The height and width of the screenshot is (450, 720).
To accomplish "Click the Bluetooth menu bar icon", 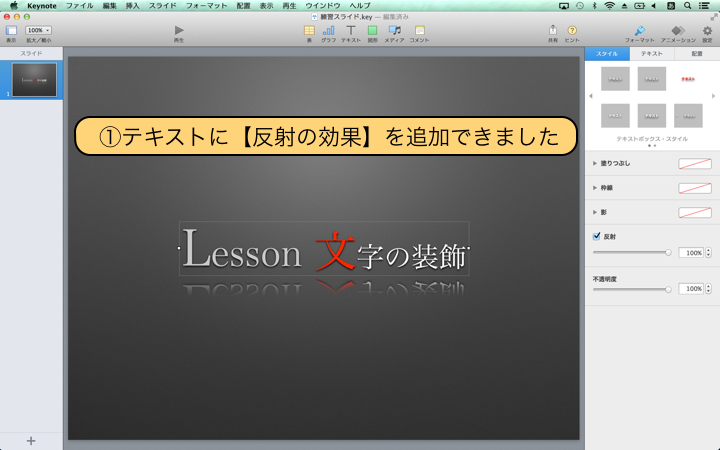I will (x=594, y=6).
